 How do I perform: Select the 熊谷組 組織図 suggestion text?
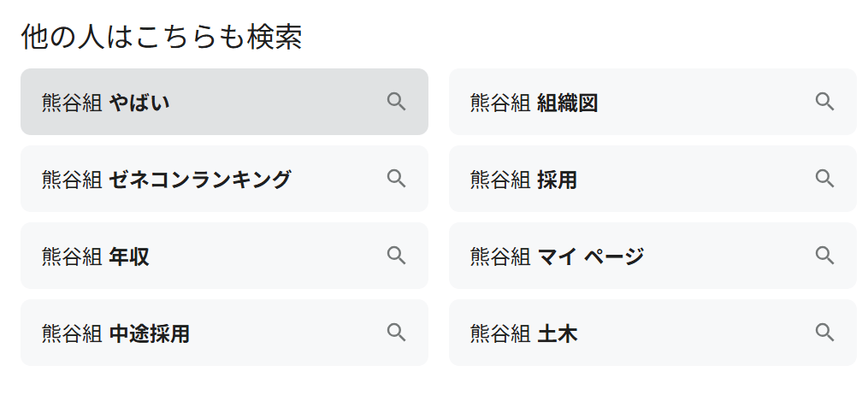(534, 103)
